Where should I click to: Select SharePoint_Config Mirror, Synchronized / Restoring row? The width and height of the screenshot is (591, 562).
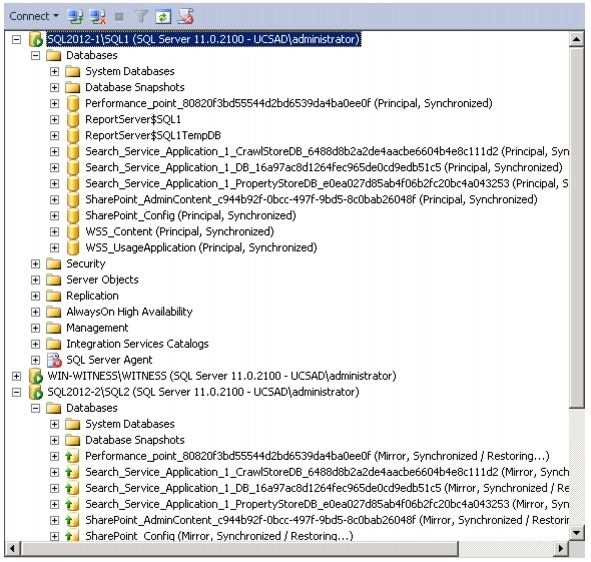pyautogui.click(x=219, y=536)
